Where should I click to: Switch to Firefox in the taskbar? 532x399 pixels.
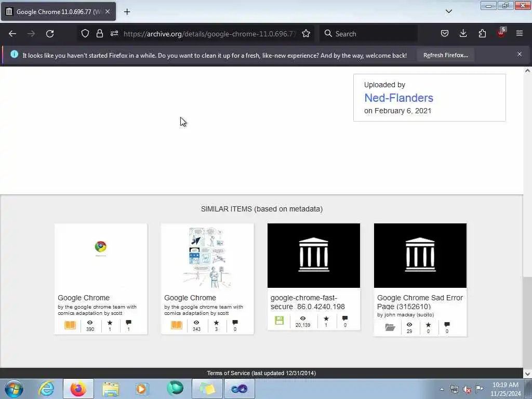coord(78,389)
